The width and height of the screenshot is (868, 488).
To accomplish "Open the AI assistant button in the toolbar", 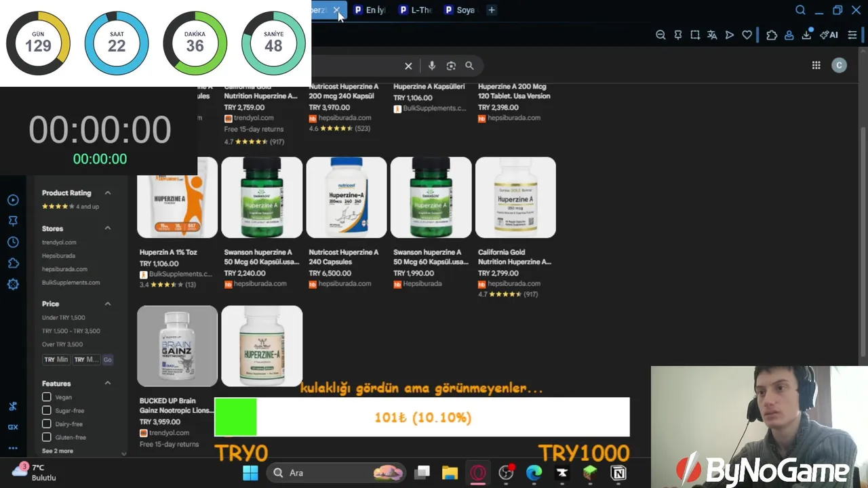I will coord(829,35).
